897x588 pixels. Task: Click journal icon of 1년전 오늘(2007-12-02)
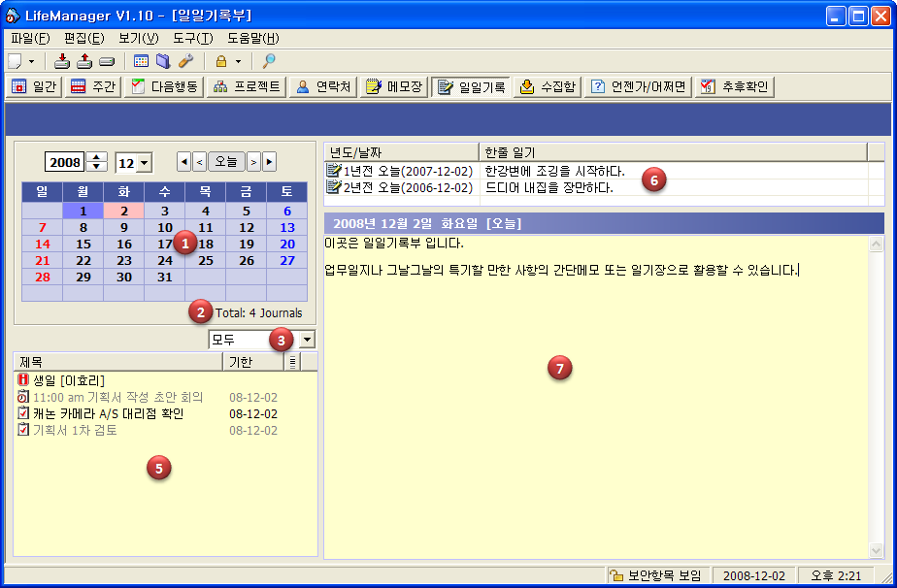click(x=334, y=170)
